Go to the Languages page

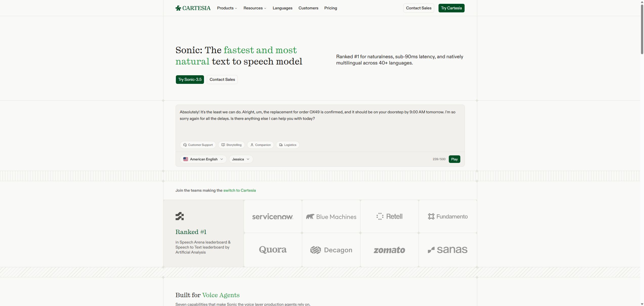click(x=282, y=8)
